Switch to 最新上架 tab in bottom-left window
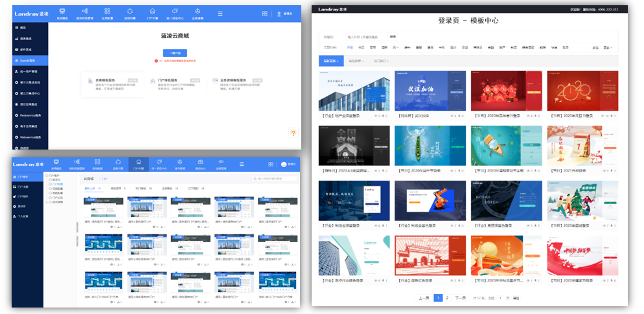The height and width of the screenshot is (314, 644). (93, 188)
